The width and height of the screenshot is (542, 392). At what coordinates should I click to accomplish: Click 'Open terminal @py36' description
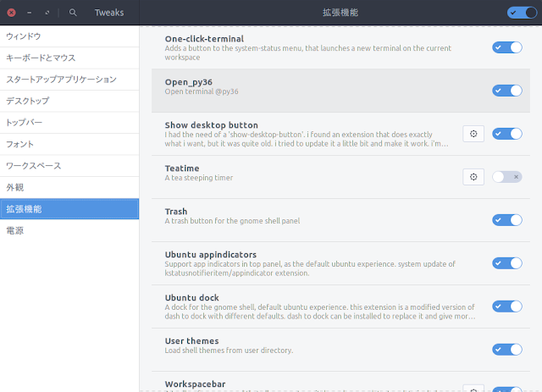tap(202, 91)
